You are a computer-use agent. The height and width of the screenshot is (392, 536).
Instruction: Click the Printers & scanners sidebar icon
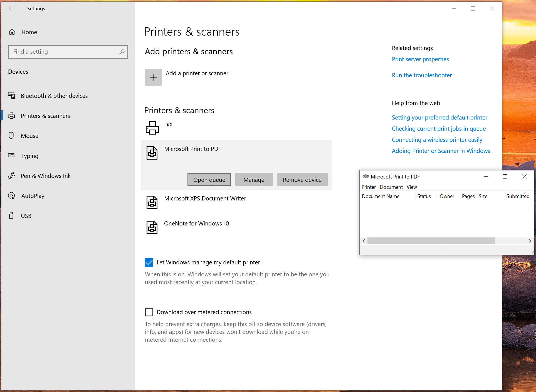point(11,116)
